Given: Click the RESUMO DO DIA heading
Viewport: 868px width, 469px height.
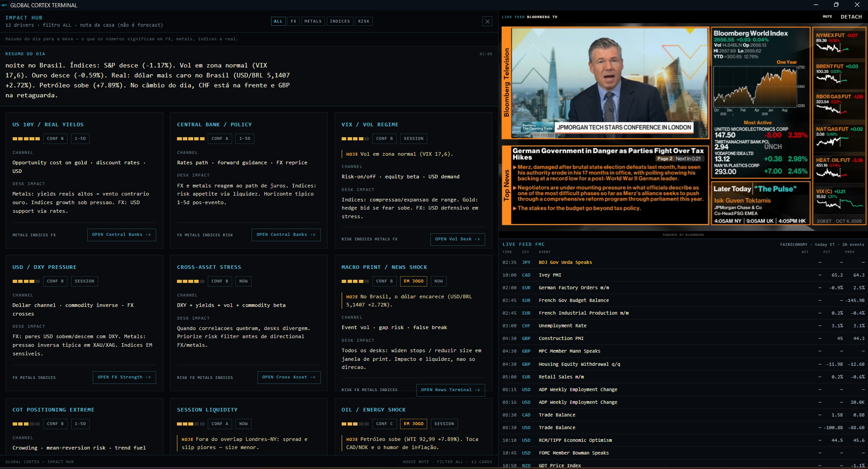Looking at the screenshot, I should (25, 54).
